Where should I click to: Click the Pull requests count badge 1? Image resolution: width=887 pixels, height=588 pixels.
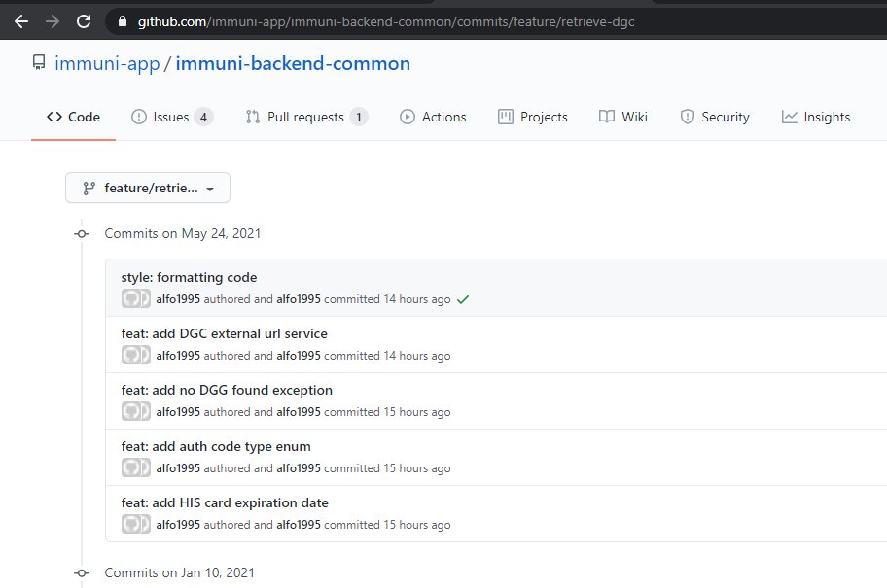pyautogui.click(x=359, y=117)
